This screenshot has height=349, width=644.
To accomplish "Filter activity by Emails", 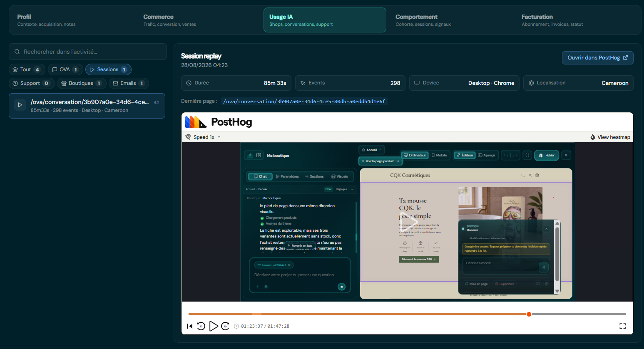I will [129, 83].
